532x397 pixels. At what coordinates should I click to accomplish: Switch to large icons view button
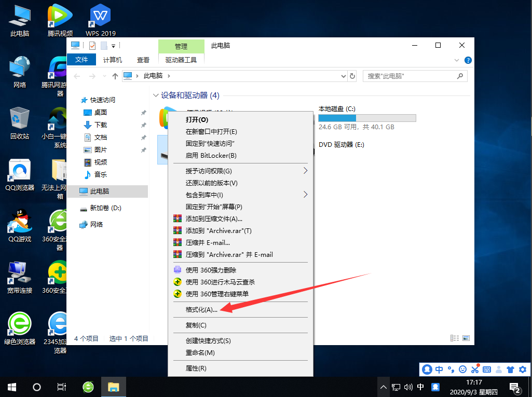click(466, 338)
